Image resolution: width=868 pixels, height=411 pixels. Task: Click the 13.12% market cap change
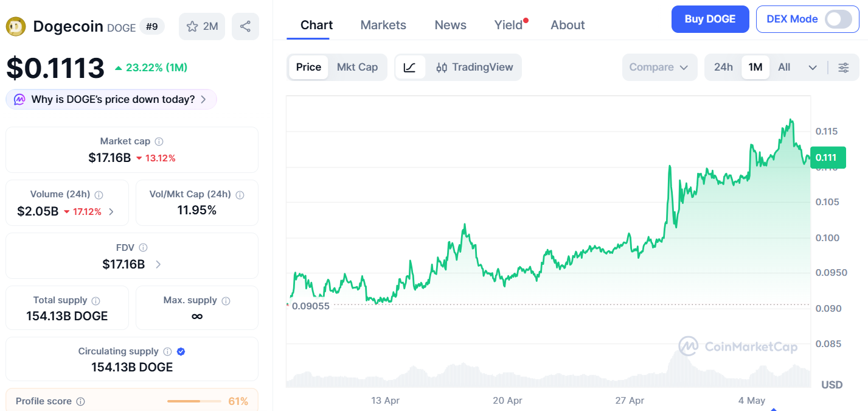pyautogui.click(x=156, y=158)
